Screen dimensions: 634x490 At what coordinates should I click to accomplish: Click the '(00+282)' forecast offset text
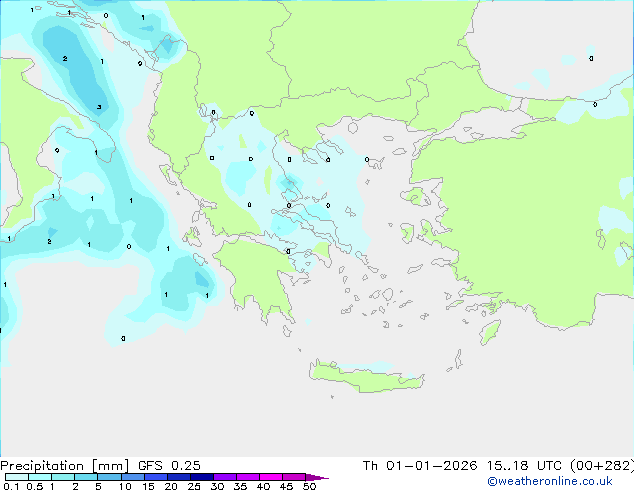(x=602, y=466)
